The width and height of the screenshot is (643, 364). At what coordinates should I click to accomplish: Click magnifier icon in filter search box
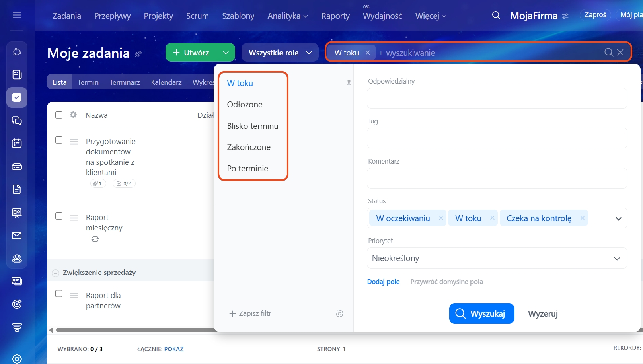pos(609,53)
